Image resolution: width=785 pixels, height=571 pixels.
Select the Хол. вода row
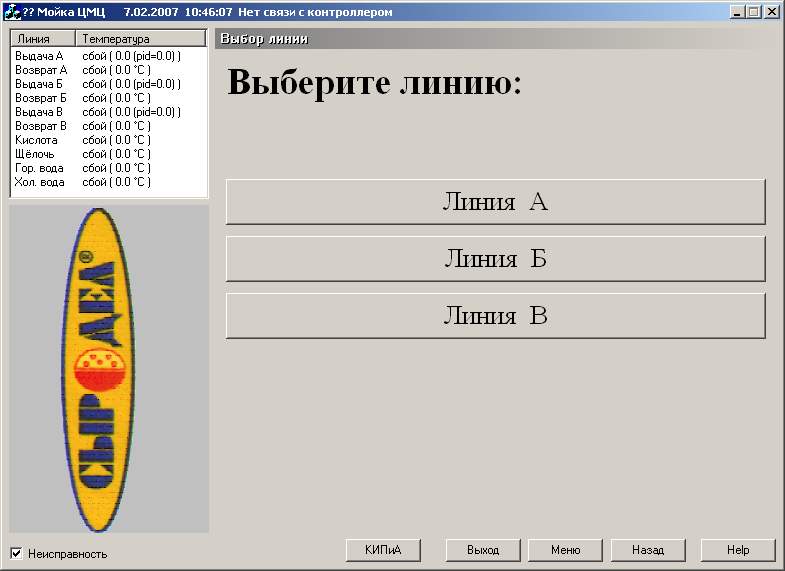click(x=108, y=182)
